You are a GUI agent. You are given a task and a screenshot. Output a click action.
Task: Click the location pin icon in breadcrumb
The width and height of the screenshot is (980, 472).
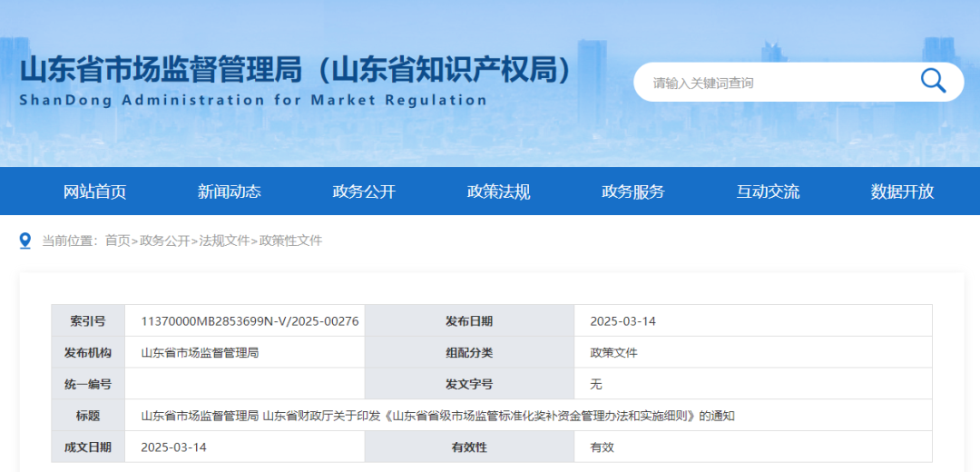tap(25, 241)
